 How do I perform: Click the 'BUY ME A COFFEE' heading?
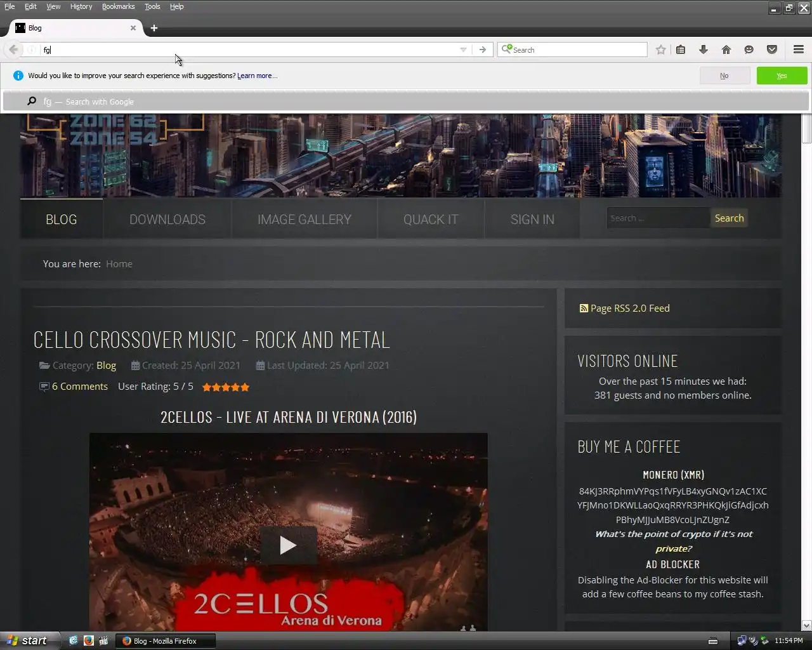pos(629,447)
